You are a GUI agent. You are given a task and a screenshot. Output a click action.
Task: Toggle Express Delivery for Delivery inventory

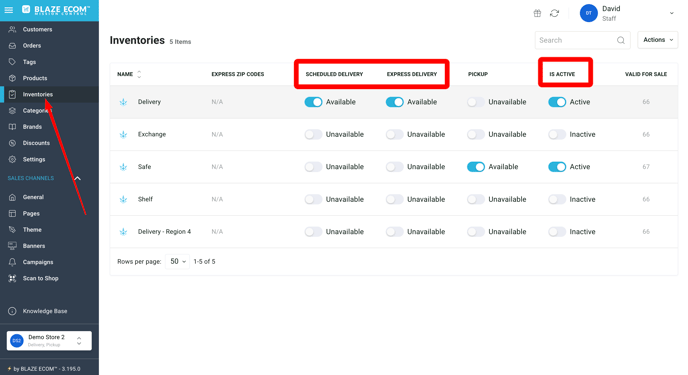(394, 102)
